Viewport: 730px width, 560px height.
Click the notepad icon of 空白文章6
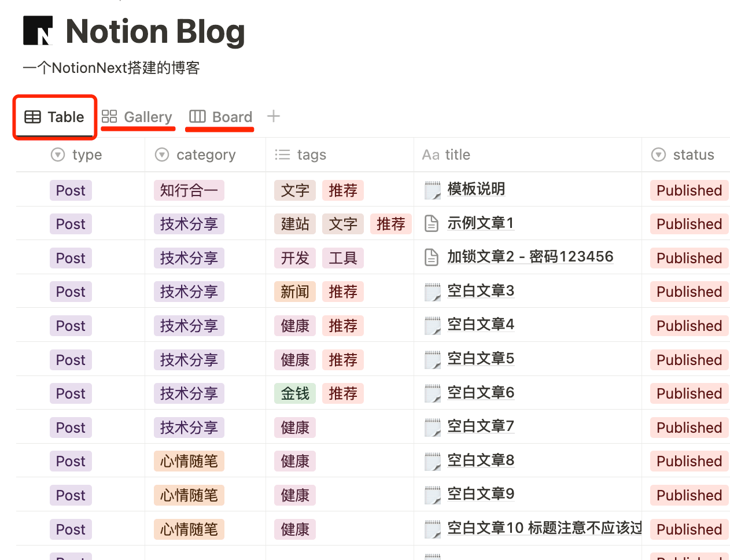[x=433, y=393]
